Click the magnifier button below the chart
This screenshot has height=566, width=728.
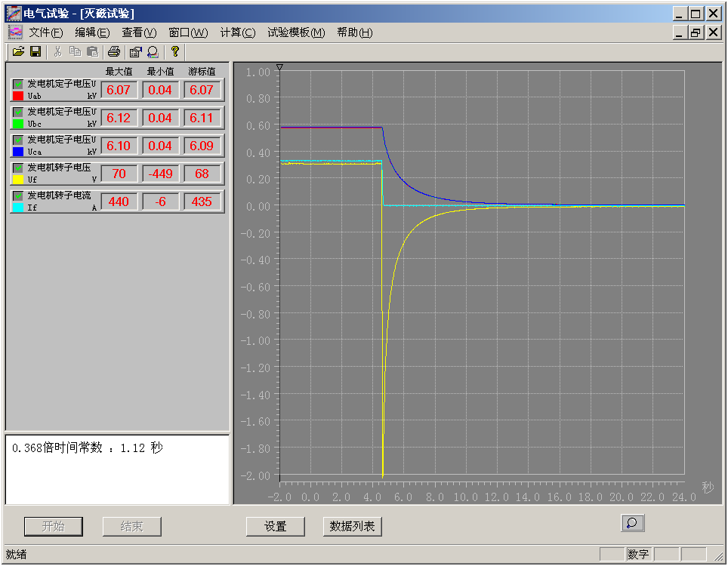point(632,523)
